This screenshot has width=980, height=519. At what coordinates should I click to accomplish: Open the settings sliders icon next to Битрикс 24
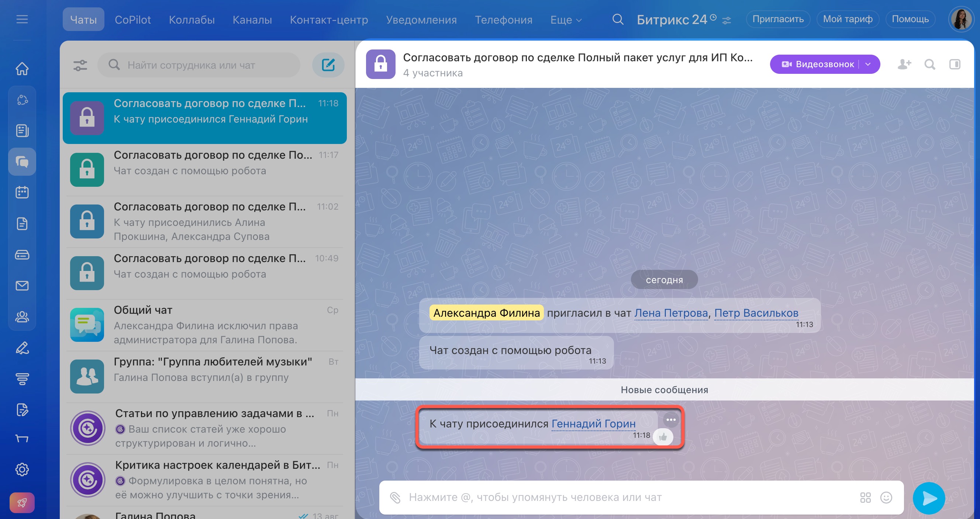[727, 20]
